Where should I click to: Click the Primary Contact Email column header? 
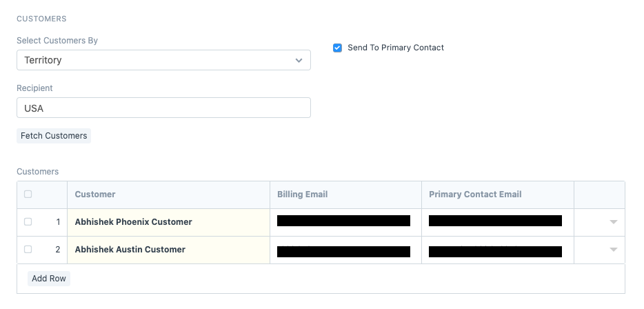coord(497,195)
